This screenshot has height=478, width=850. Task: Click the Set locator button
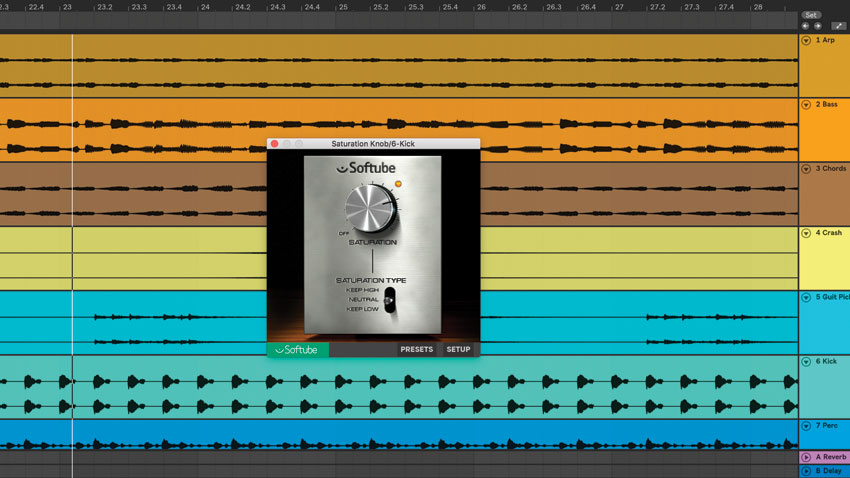pos(811,15)
